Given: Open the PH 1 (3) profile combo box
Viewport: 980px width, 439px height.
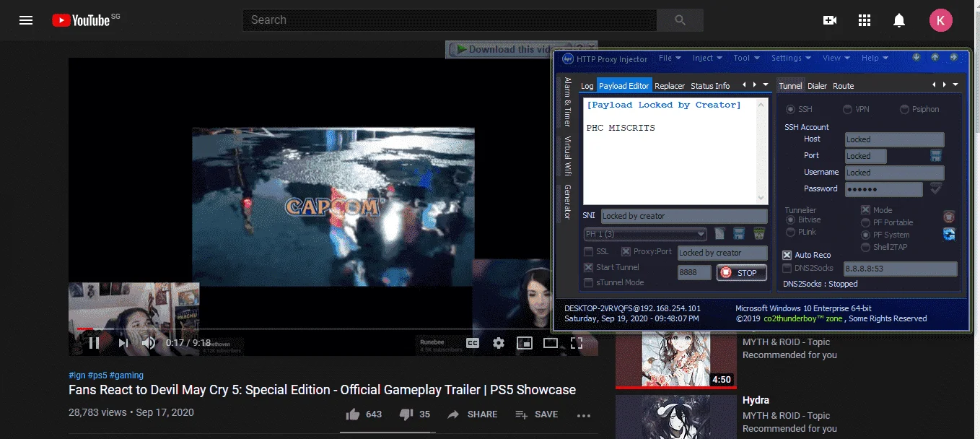Looking at the screenshot, I should click(645, 234).
